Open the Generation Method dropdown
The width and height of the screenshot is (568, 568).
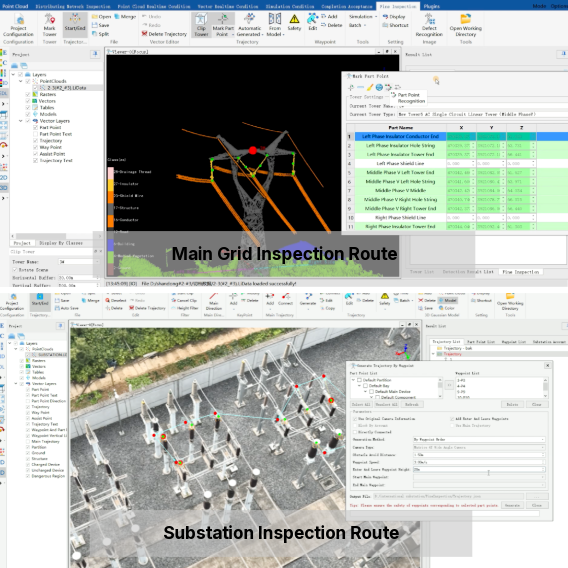tap(479, 439)
